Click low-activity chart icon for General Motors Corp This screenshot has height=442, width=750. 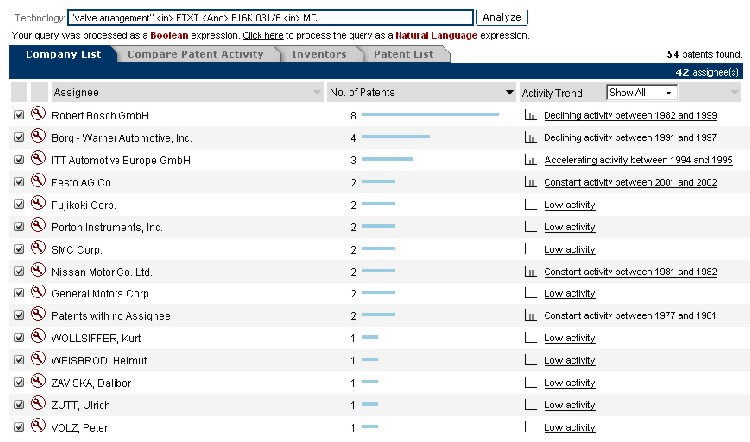tap(530, 293)
